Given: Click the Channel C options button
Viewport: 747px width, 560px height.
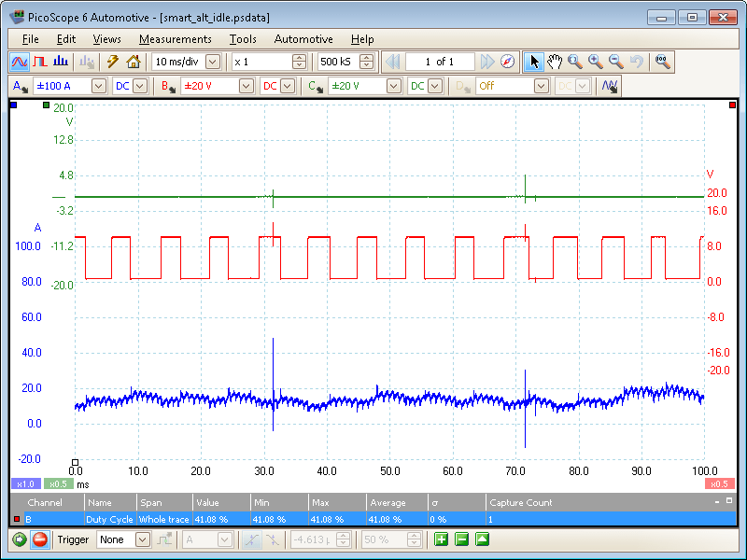Looking at the screenshot, I should tap(317, 86).
